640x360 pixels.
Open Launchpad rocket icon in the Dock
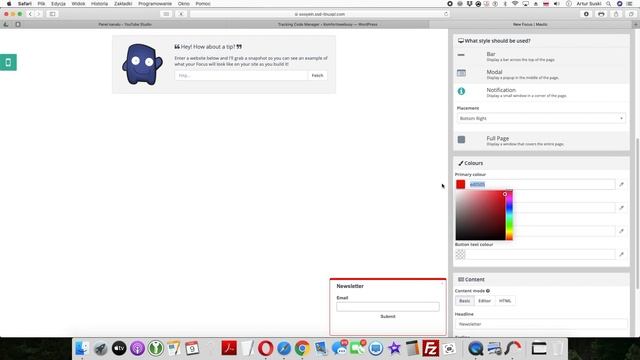(100, 348)
